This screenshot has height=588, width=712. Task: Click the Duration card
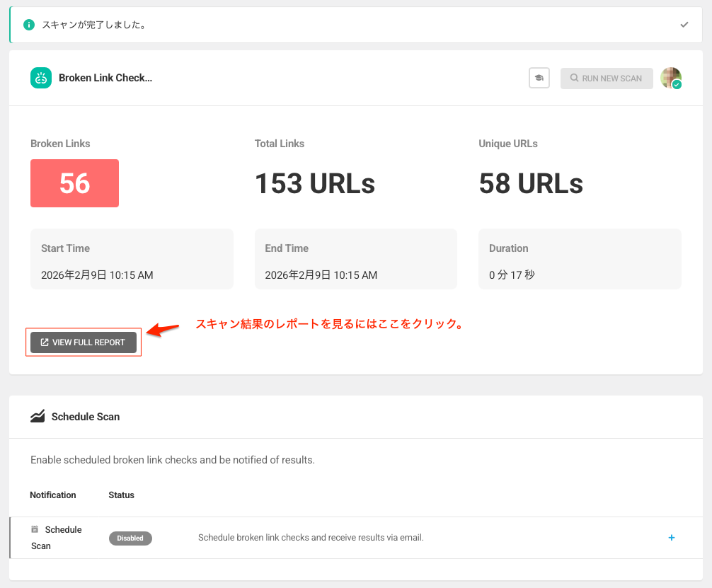[x=580, y=259]
